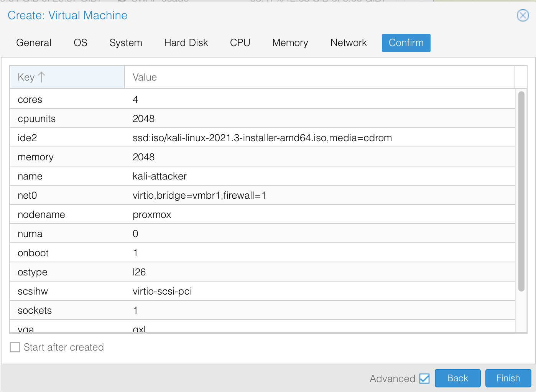Image resolution: width=536 pixels, height=392 pixels.
Task: Go to the System tab
Action: [126, 43]
